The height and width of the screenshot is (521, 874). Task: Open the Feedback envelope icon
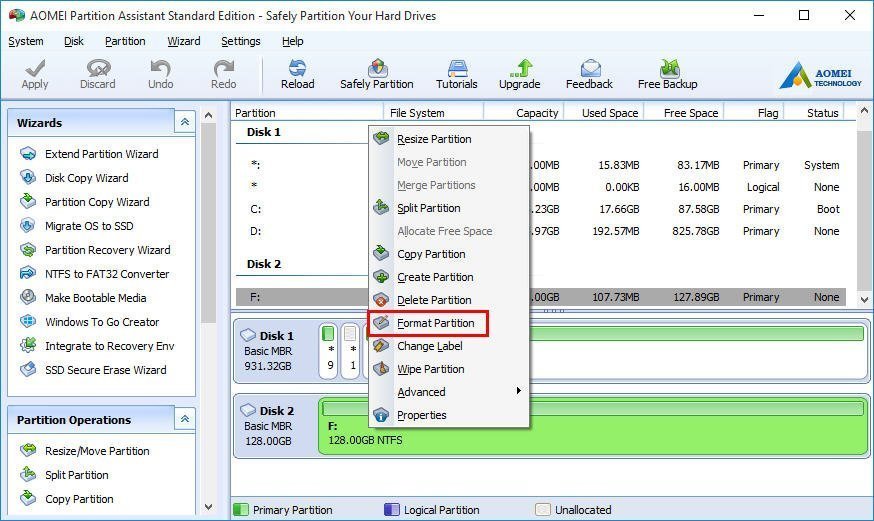pos(590,68)
